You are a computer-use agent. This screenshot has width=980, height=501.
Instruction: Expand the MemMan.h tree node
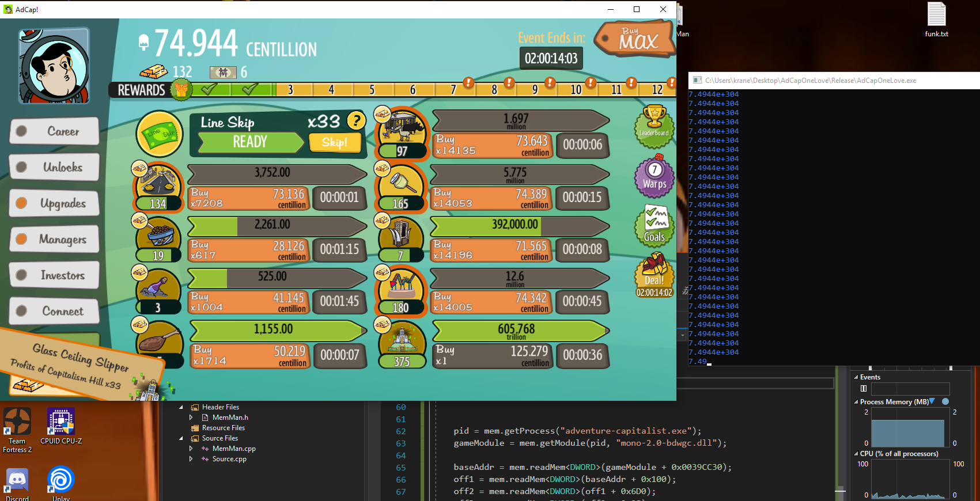(191, 418)
